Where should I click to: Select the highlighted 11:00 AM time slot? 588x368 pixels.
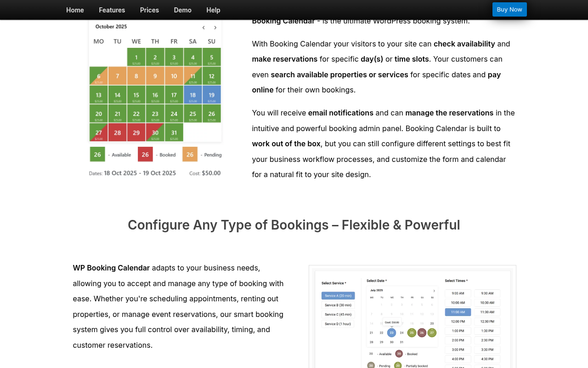458,312
